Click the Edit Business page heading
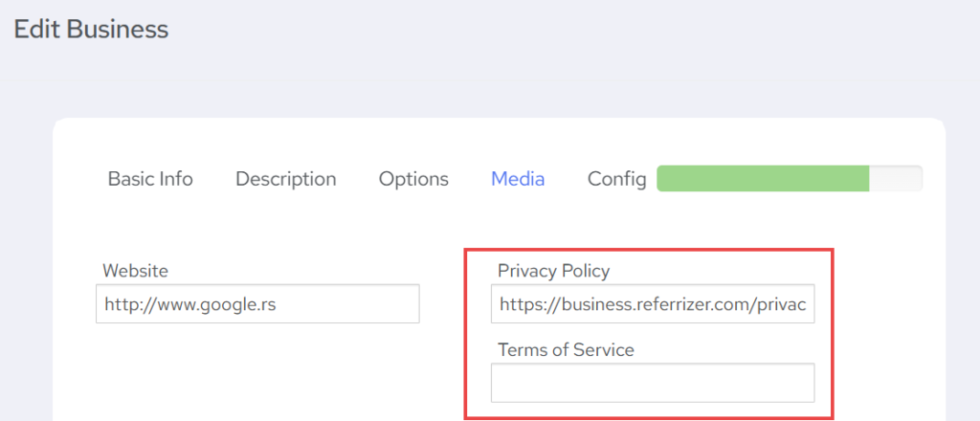Image resolution: width=980 pixels, height=421 pixels. click(91, 30)
